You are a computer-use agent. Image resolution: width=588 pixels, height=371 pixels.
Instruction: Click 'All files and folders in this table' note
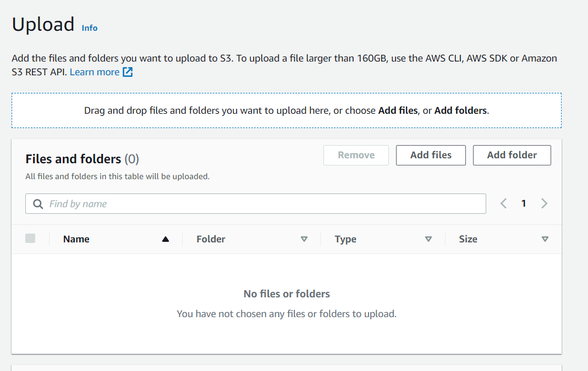117,176
